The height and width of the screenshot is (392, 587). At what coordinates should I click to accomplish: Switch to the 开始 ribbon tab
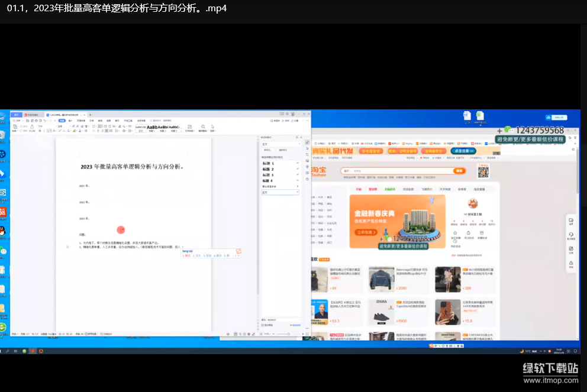click(62, 121)
